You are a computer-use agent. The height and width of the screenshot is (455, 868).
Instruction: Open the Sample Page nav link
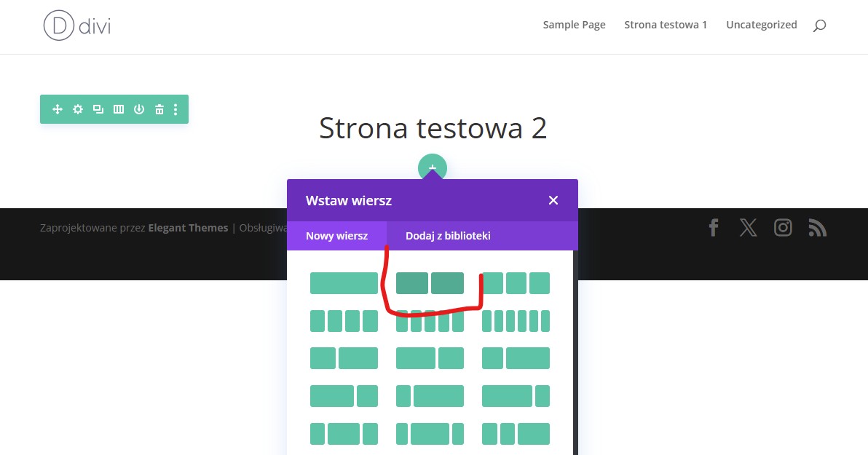[x=574, y=25]
